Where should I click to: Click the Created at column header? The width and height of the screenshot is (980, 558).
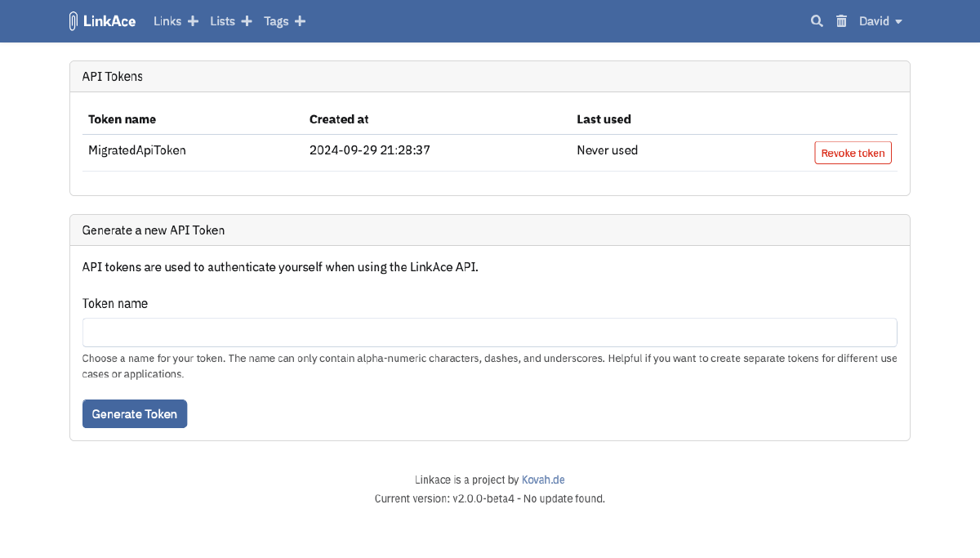click(339, 118)
